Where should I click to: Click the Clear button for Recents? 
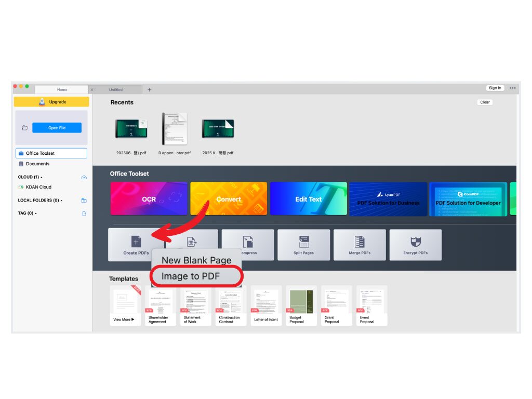[x=485, y=102]
